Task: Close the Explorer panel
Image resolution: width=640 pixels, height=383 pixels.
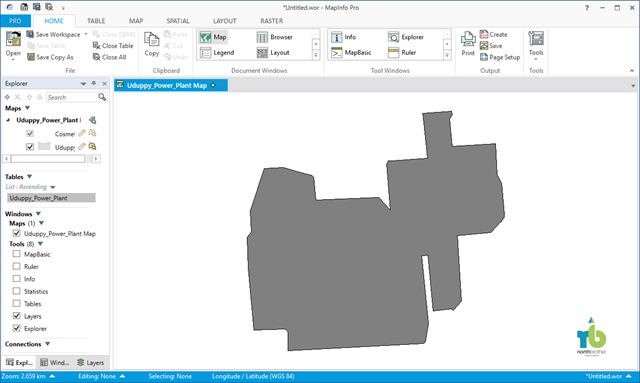Action: click(104, 83)
